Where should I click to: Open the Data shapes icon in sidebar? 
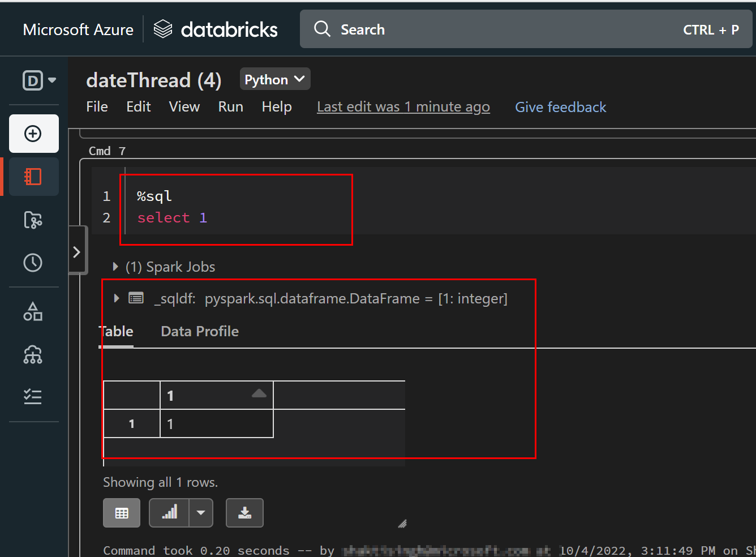33,311
